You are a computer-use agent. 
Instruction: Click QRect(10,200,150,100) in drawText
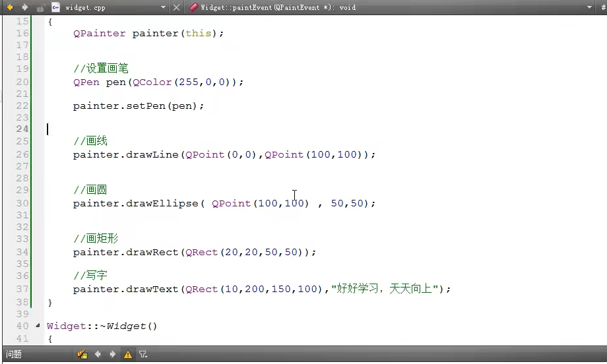coord(254,289)
